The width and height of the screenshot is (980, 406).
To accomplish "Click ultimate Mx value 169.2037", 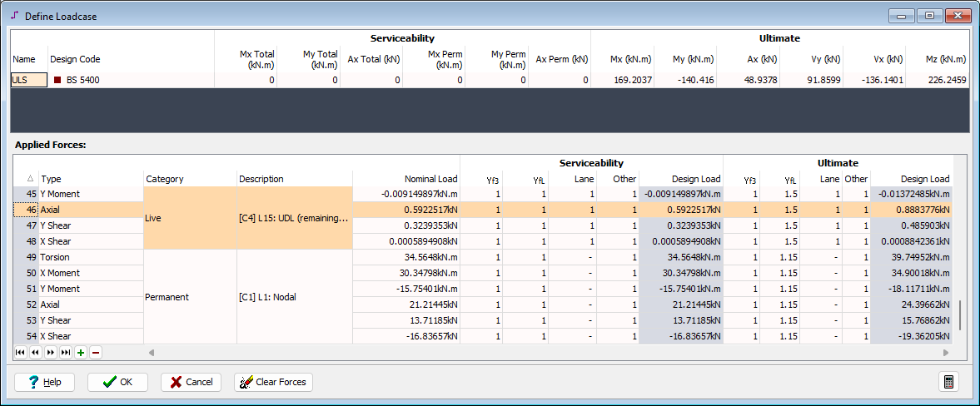I will click(623, 80).
